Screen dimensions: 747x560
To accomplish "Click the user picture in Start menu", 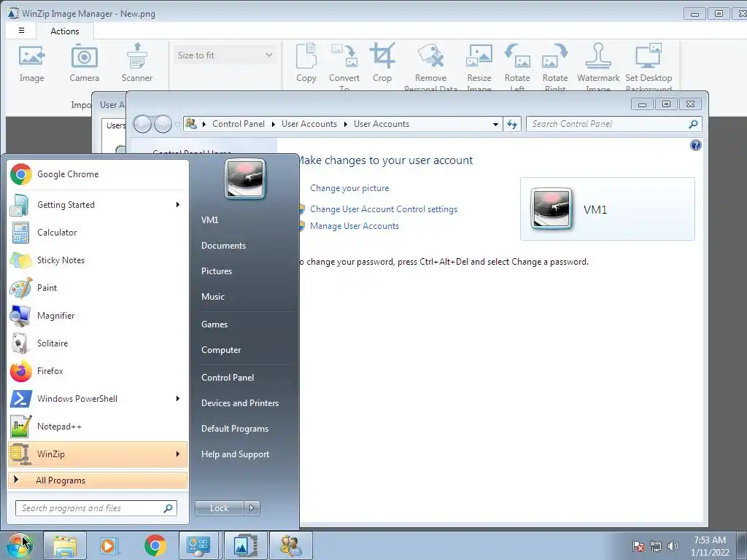I will [x=245, y=179].
